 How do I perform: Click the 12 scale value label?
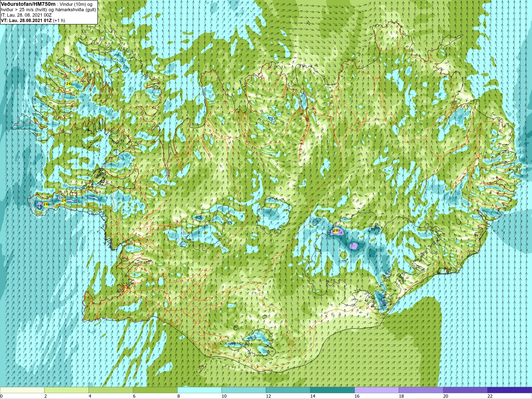(x=268, y=396)
